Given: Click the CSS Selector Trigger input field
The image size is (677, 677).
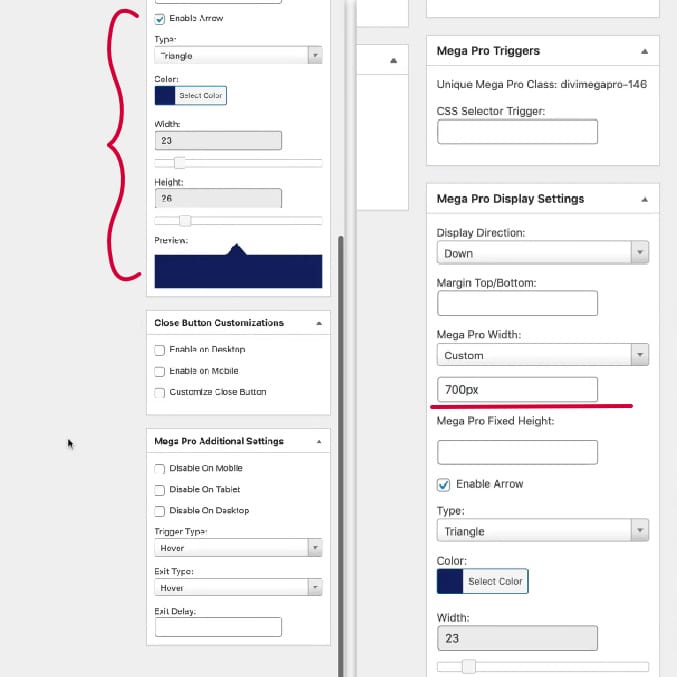Looking at the screenshot, I should (x=517, y=132).
